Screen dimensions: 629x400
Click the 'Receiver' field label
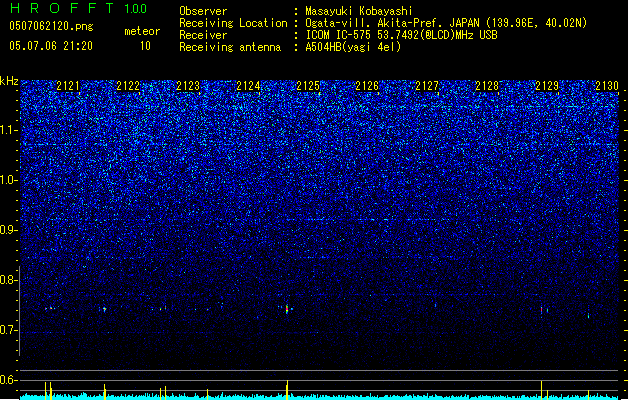point(203,35)
